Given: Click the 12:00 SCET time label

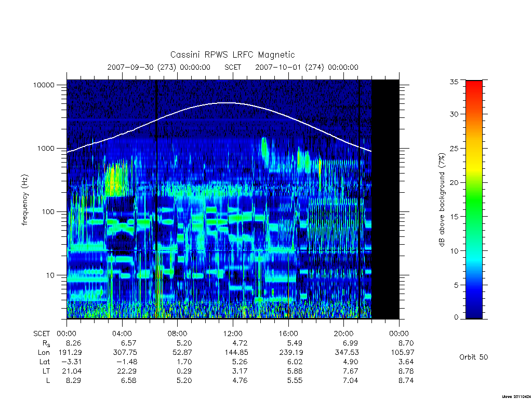Looking at the screenshot, I should [233, 334].
